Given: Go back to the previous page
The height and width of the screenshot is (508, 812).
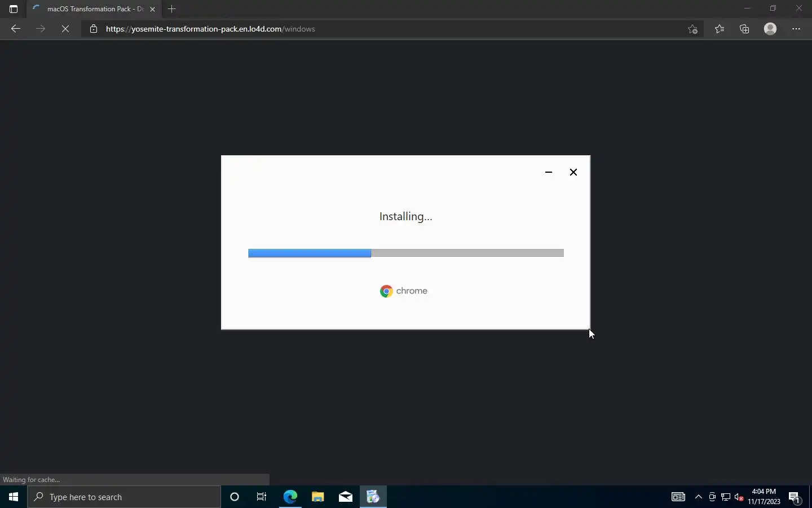Looking at the screenshot, I should tap(16, 29).
